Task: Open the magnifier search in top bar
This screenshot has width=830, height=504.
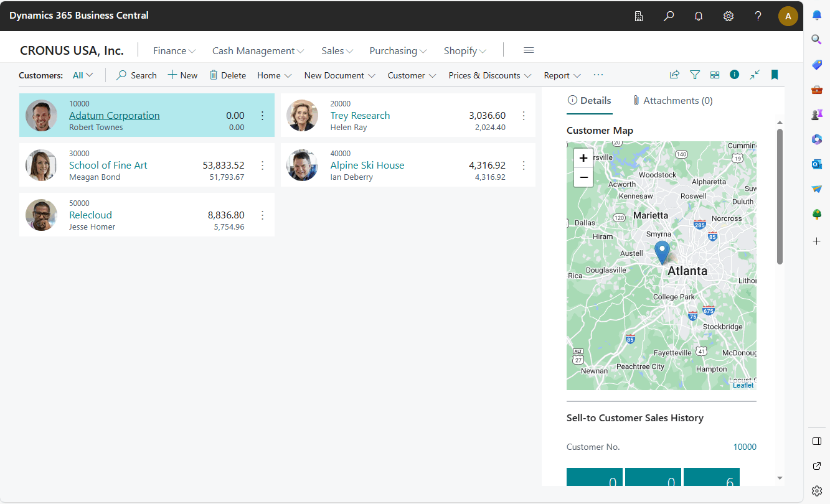Action: click(x=669, y=16)
